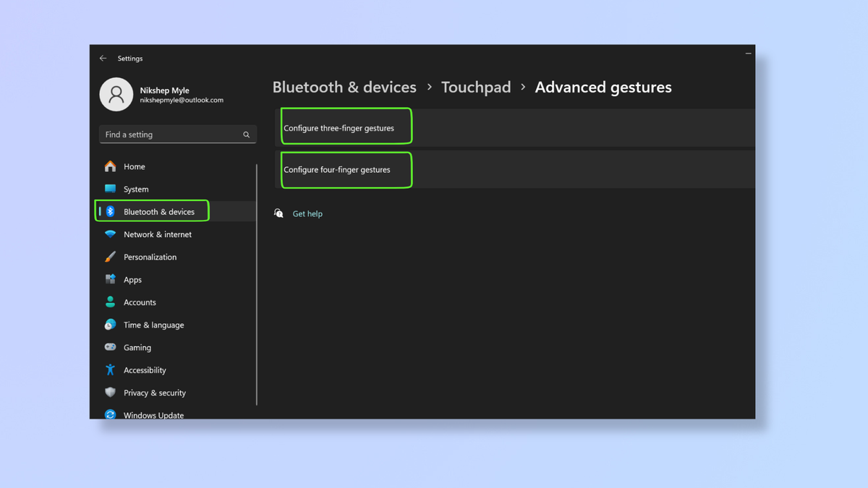The height and width of the screenshot is (488, 868).
Task: Go back using the arrow at top left
Action: [x=103, y=58]
